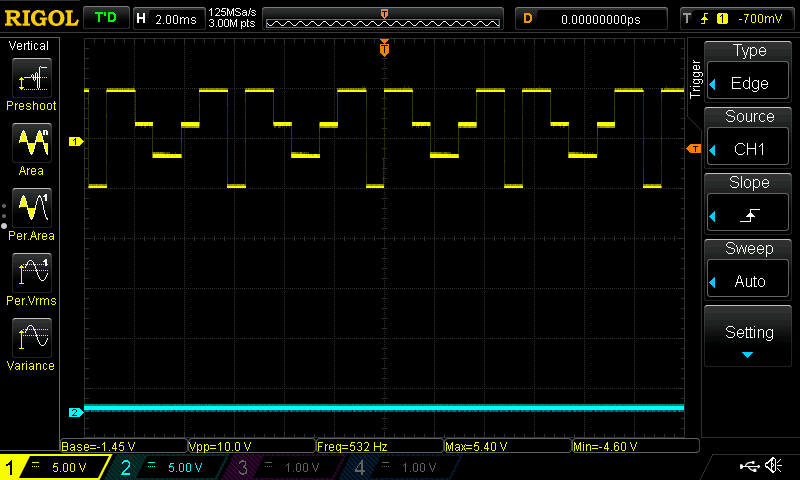800x480 pixels.
Task: Open the Vertical measurement tab
Action: 29,46
